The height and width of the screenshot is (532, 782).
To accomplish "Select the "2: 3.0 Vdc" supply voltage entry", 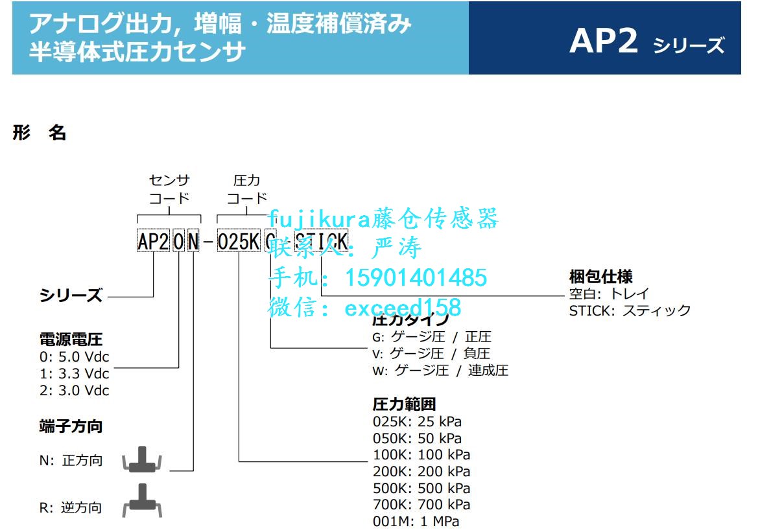I will pos(75,391).
